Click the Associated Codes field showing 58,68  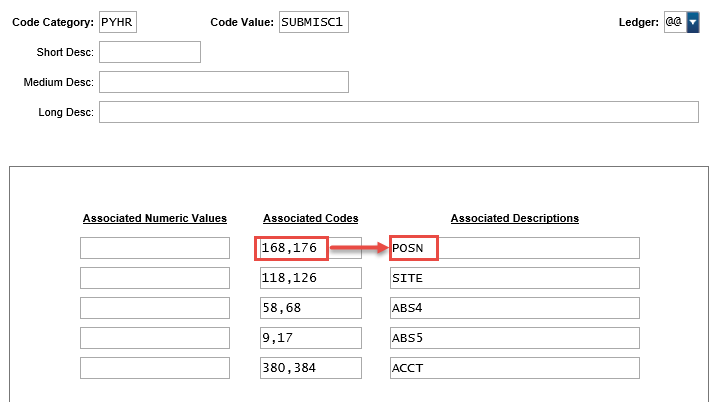click(310, 308)
